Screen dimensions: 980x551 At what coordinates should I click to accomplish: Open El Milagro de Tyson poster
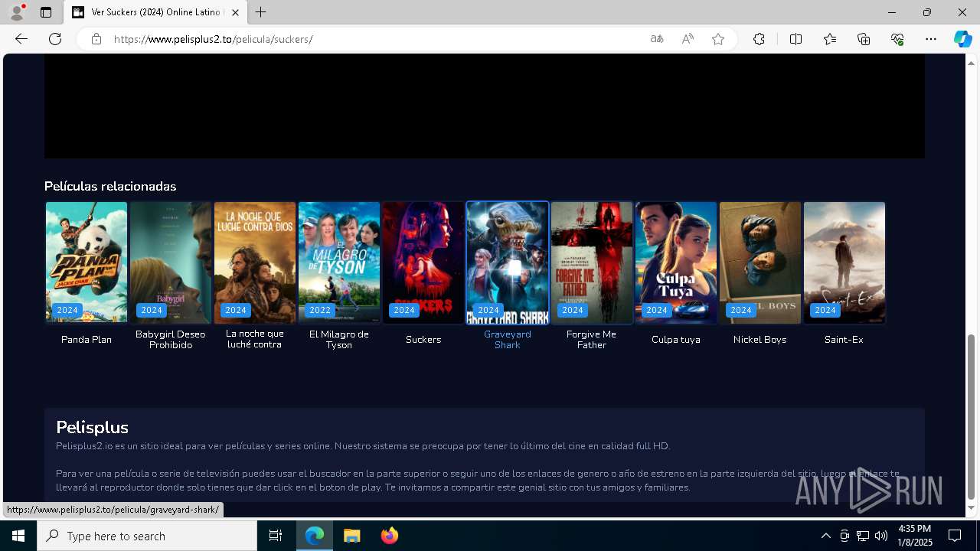339,262
